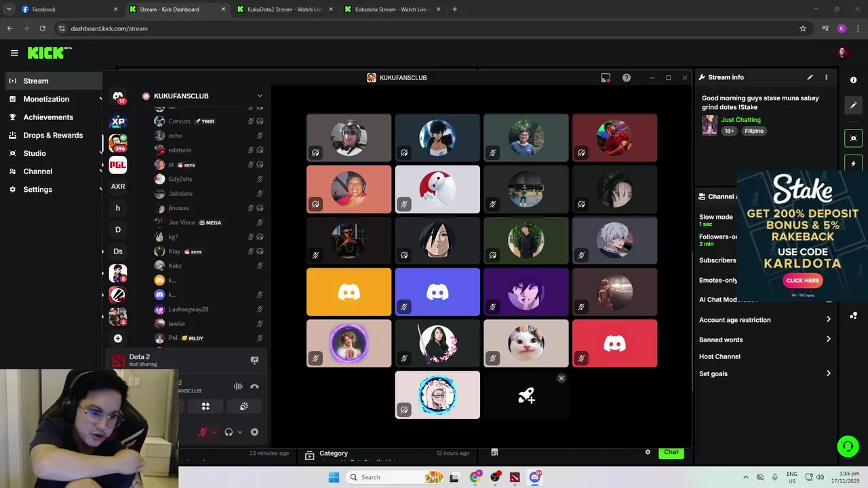Viewport: 868px width, 488px height.
Task: Open the AXR server in Discord
Action: pyautogui.click(x=118, y=186)
